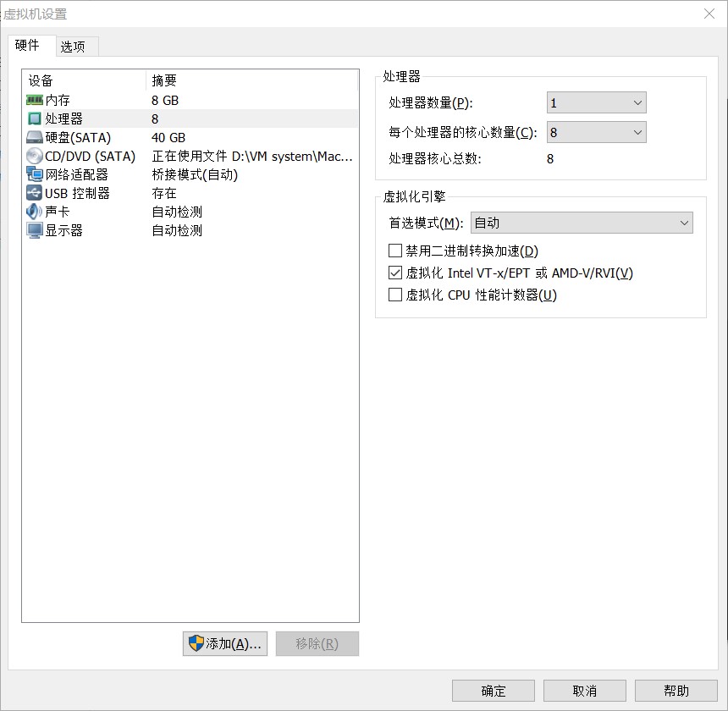Click the memory (内存) device icon
The image size is (728, 711).
coord(35,100)
